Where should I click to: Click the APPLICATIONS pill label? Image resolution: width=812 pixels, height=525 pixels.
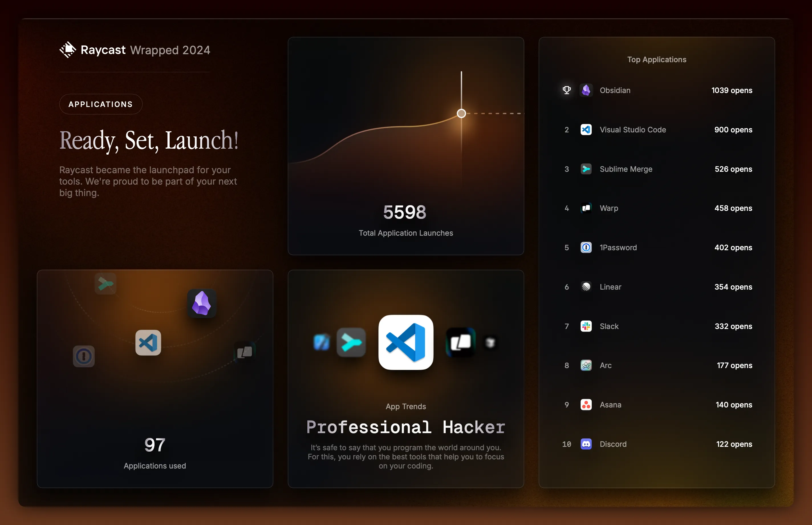(100, 104)
